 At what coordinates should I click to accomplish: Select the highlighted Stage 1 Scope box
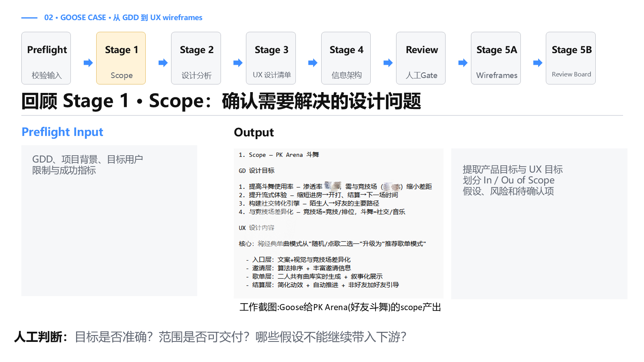[x=121, y=58]
